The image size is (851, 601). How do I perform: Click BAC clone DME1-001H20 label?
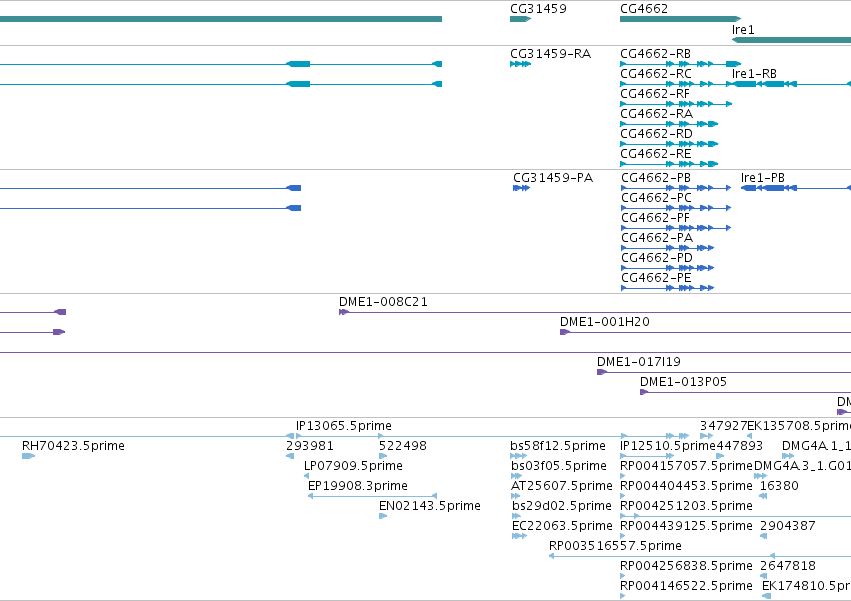[x=605, y=322]
